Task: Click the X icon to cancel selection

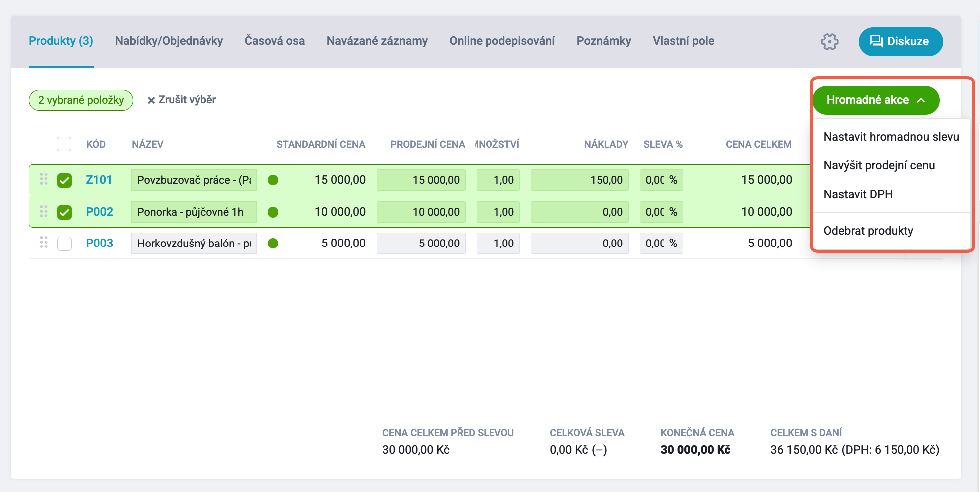Action: click(x=151, y=100)
